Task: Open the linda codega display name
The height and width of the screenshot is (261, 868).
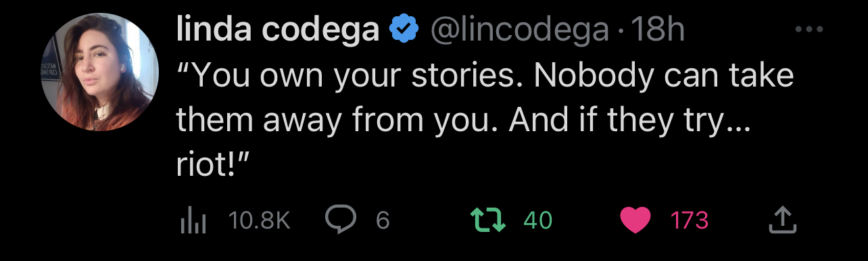Action: [277, 29]
